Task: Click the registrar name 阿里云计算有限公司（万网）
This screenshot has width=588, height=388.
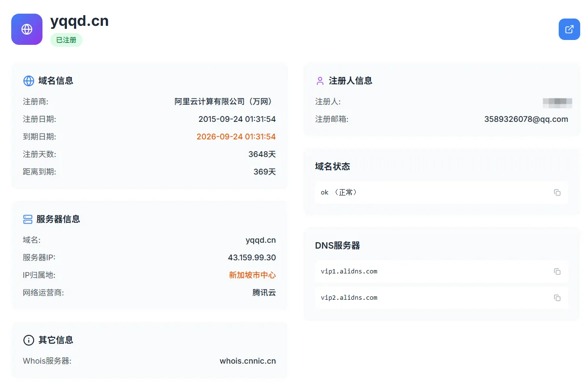Action: point(225,102)
